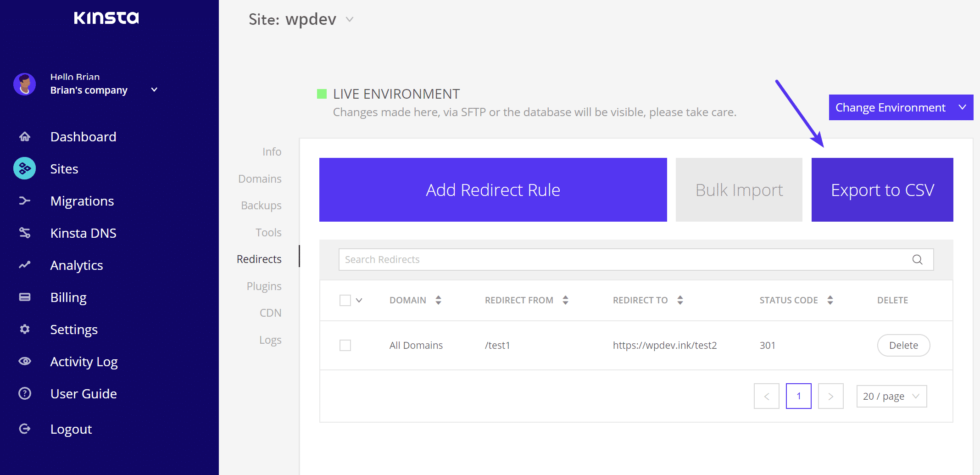Open the Change Environment dropdown
This screenshot has width=980, height=475.
click(900, 107)
